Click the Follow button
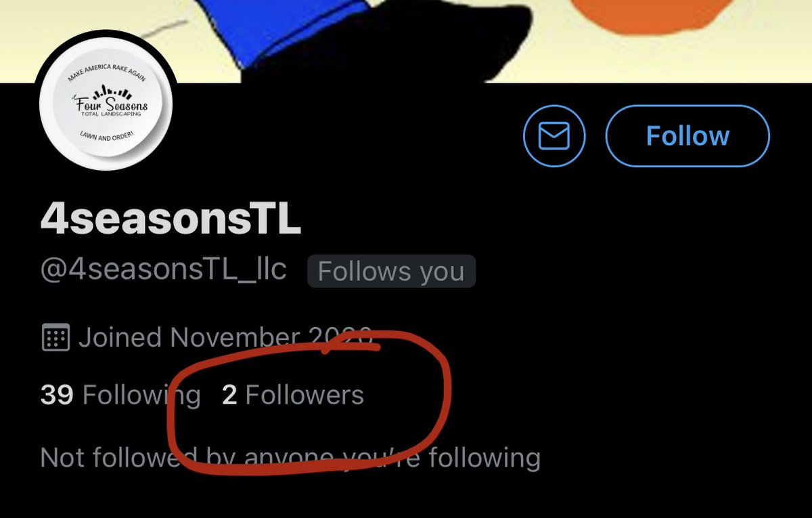812x518 pixels. pos(687,136)
